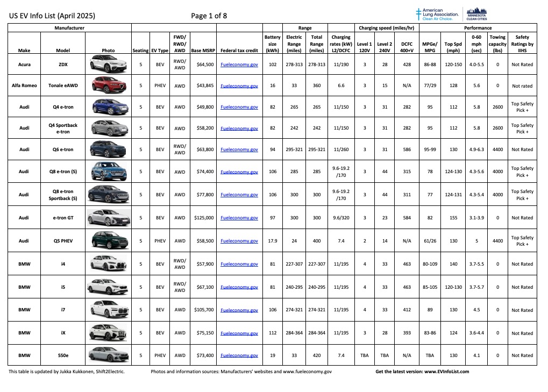Click the Alfa Romeo make cell
This screenshot has width=548, height=392.
point(24,85)
